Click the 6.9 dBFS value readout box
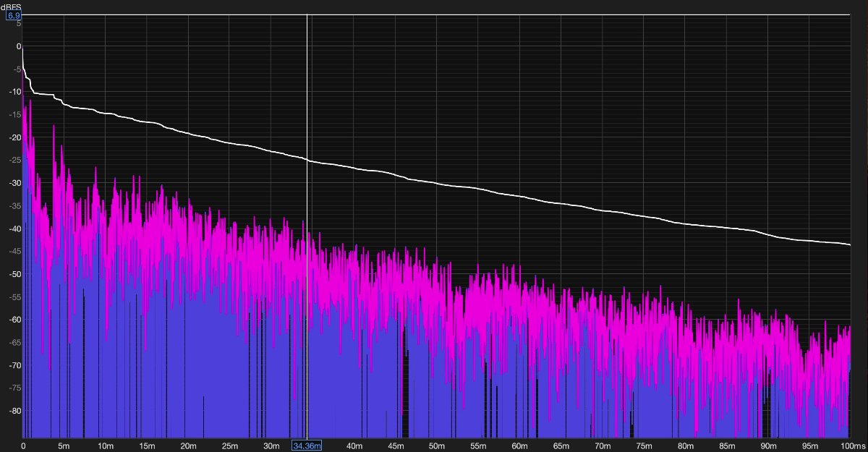Image resolution: width=868 pixels, height=452 pixels. click(x=14, y=15)
